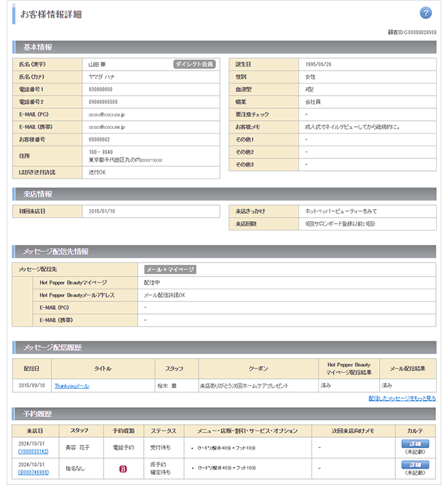Open 配信したメッセージをもっと見る link

(x=402, y=398)
